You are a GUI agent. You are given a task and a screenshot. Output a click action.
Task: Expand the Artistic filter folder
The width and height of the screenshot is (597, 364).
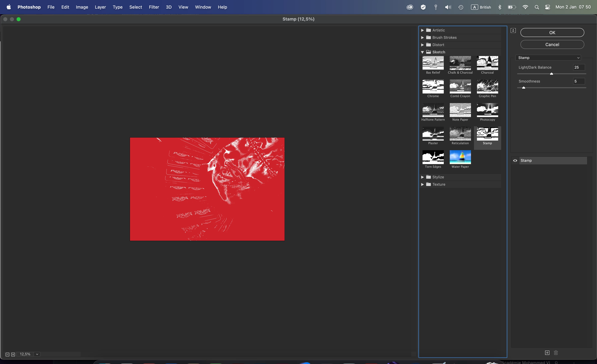[422, 30]
